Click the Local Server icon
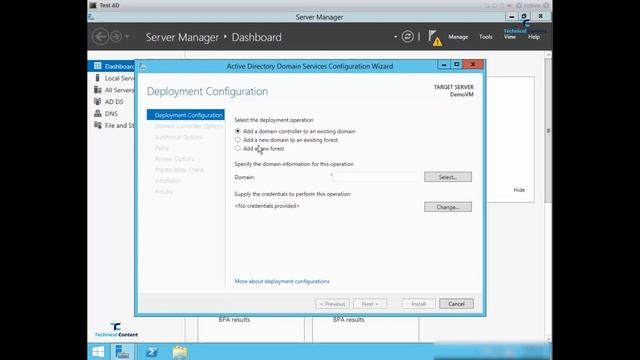 (x=98, y=78)
